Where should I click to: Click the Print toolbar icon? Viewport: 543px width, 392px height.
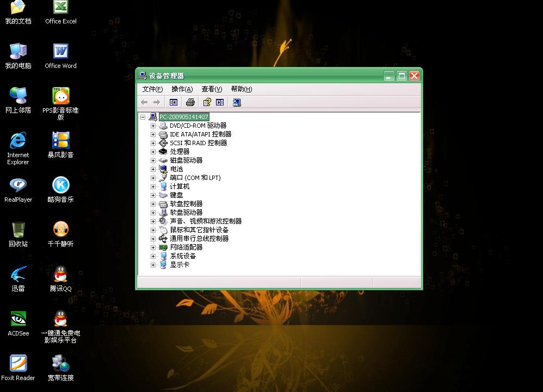(190, 102)
